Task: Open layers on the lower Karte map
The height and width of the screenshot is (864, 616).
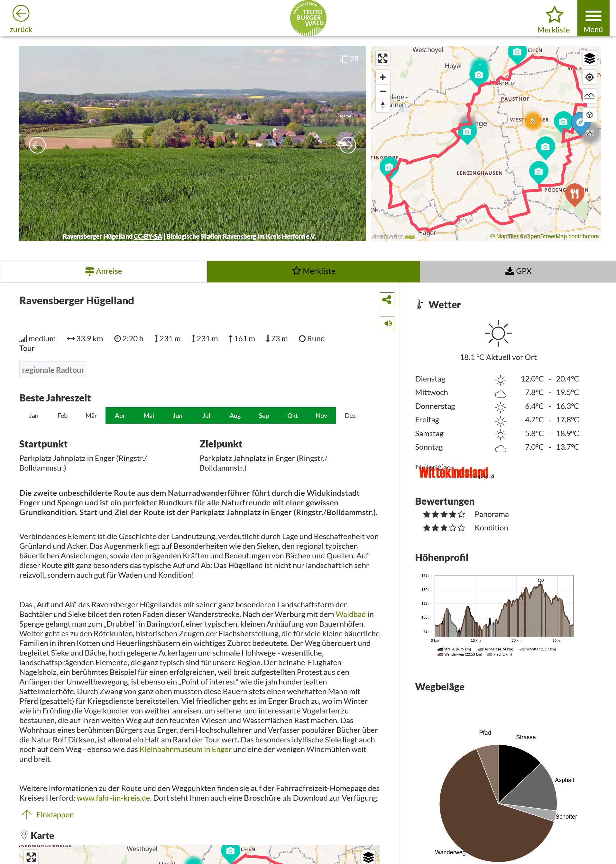Action: pos(368,857)
